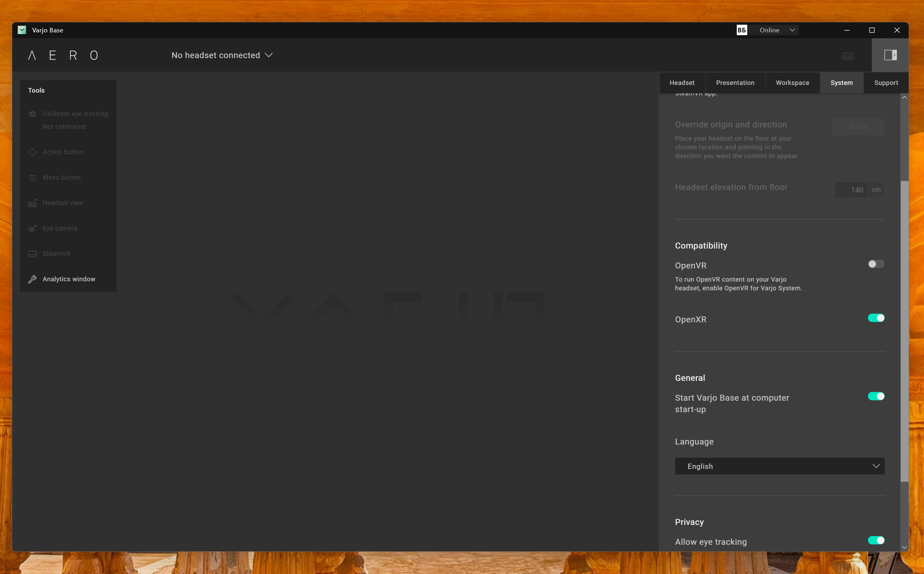Click the Varjo Base app logo icon
Viewport: 924px width, 574px height.
pyautogui.click(x=22, y=30)
